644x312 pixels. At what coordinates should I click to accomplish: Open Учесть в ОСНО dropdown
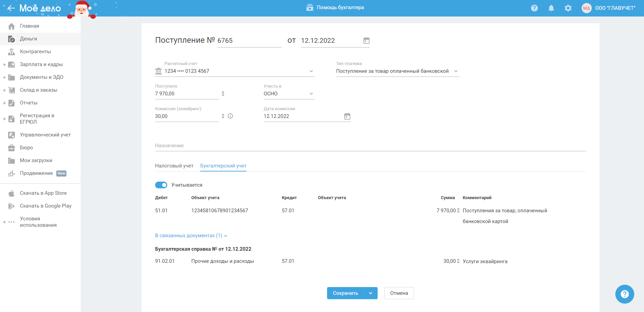click(311, 94)
